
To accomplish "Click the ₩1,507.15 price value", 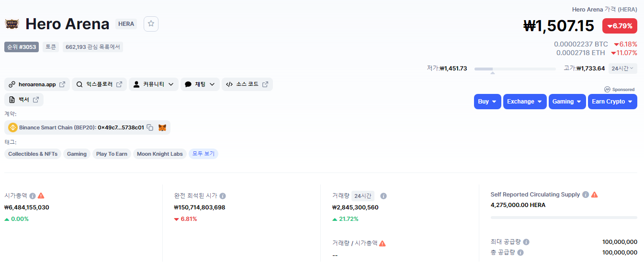I will [x=559, y=26].
